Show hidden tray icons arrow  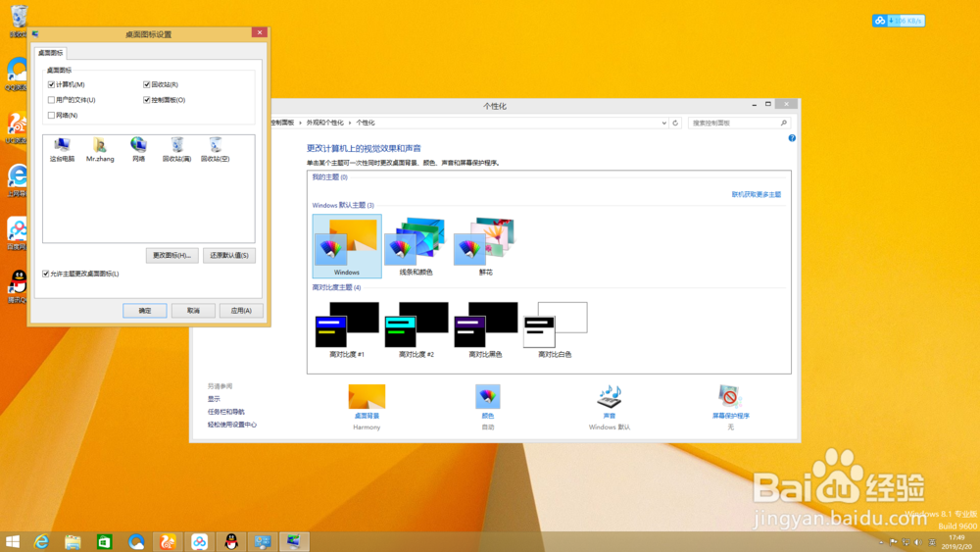pyautogui.click(x=881, y=542)
